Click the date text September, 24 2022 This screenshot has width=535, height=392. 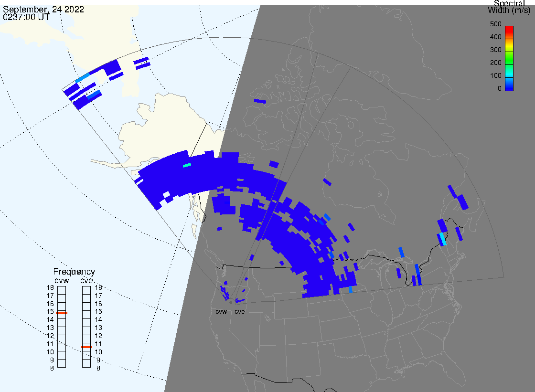pos(43,9)
